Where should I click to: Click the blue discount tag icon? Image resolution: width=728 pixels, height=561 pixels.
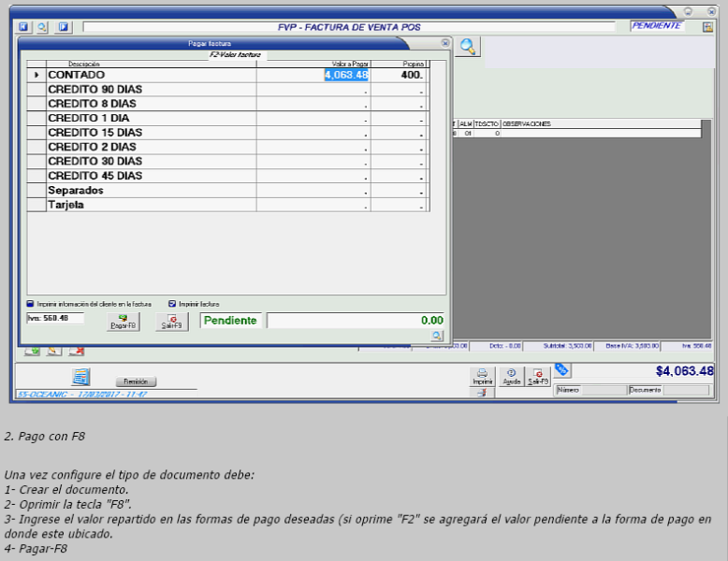point(561,370)
